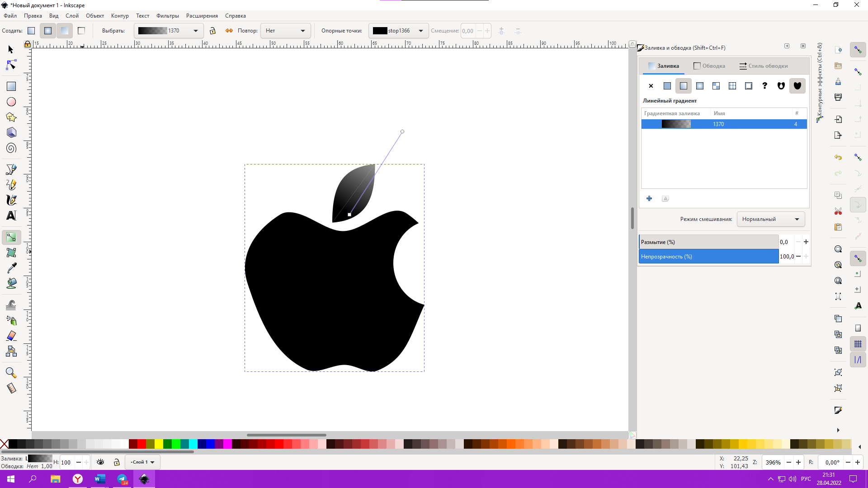Adjust the 'Непрозрачность (%)' slider
This screenshot has height=488, width=868.
(x=708, y=257)
